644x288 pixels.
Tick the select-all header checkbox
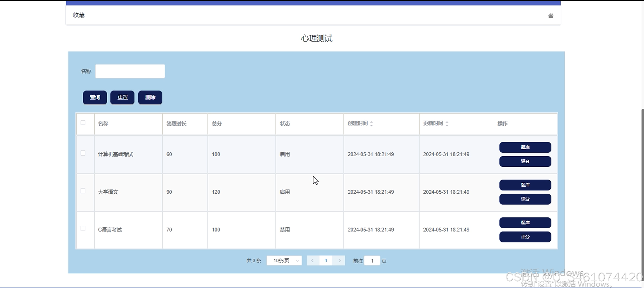click(83, 123)
